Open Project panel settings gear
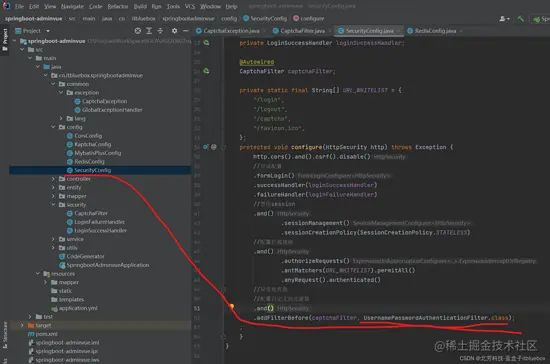 [x=174, y=31]
